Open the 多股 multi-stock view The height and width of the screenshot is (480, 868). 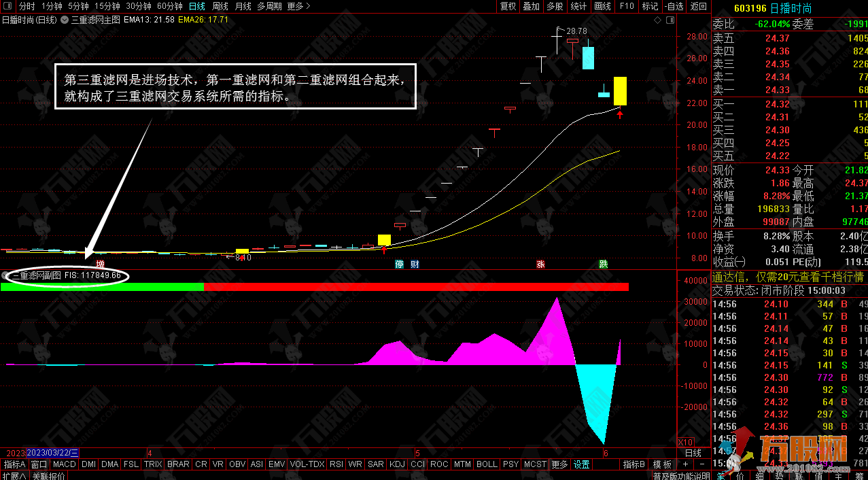pyautogui.click(x=555, y=6)
